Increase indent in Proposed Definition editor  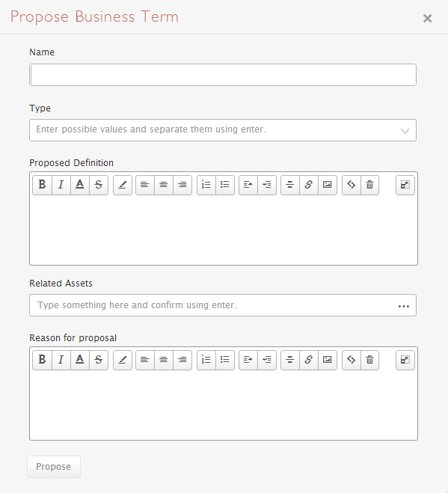248,185
